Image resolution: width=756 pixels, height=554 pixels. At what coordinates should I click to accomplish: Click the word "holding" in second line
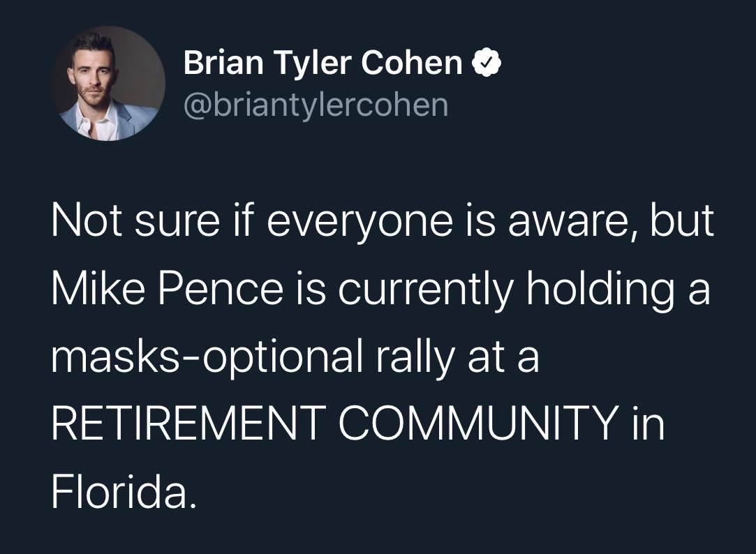600,290
